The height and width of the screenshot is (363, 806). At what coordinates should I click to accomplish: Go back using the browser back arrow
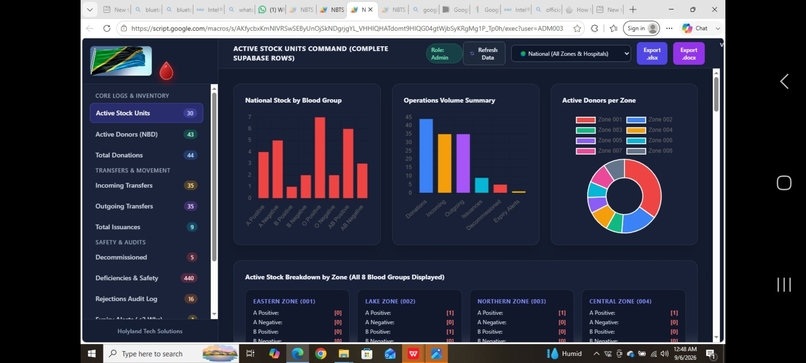point(89,28)
